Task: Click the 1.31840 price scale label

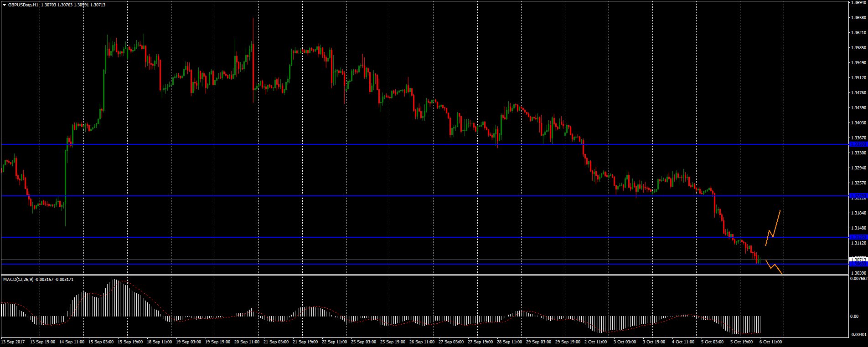Action: (859, 213)
